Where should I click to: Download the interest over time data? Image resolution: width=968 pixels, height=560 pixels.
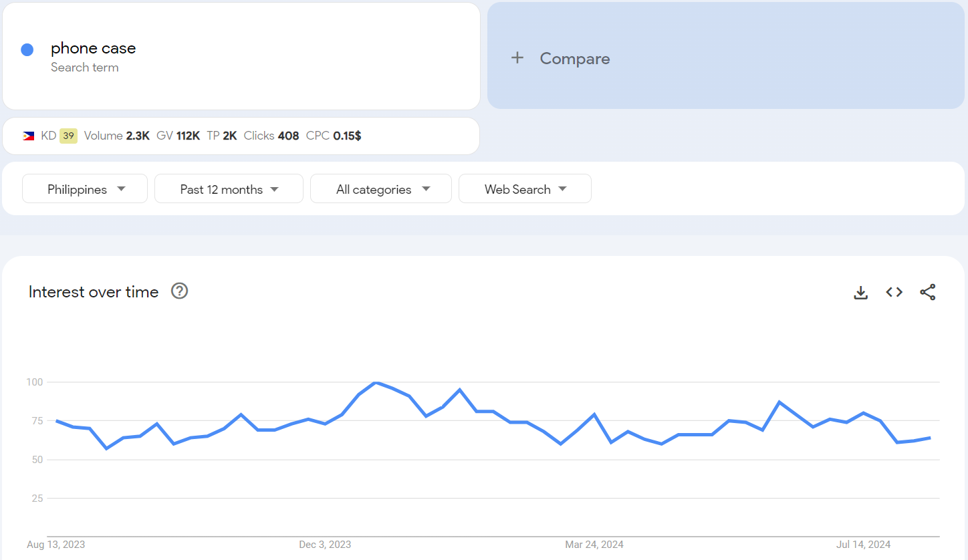(861, 292)
